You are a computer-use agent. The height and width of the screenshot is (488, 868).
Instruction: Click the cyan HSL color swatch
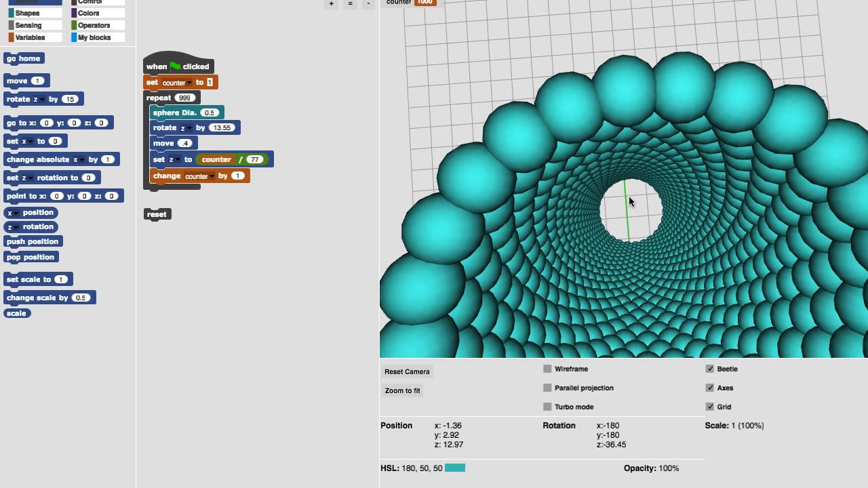455,468
